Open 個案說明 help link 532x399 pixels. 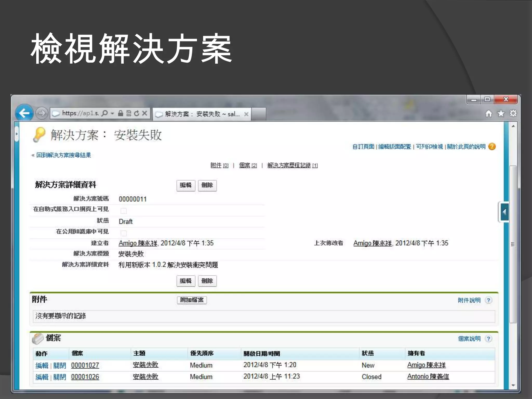pyautogui.click(x=469, y=339)
